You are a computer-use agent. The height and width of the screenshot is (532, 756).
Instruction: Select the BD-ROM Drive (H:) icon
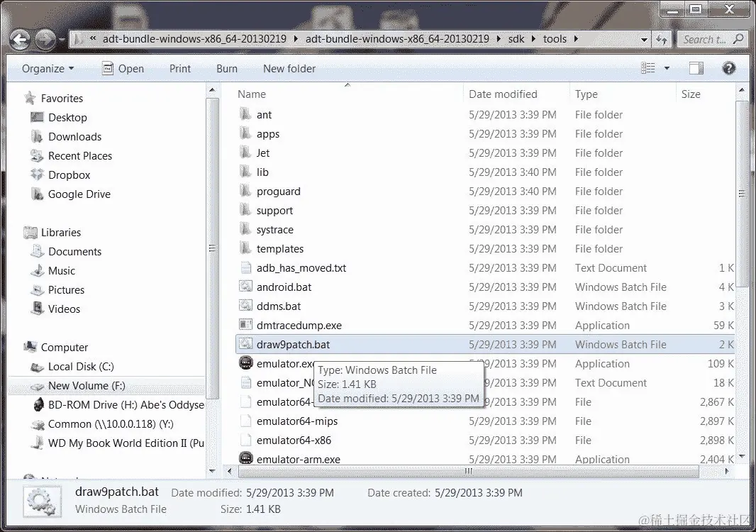38,404
